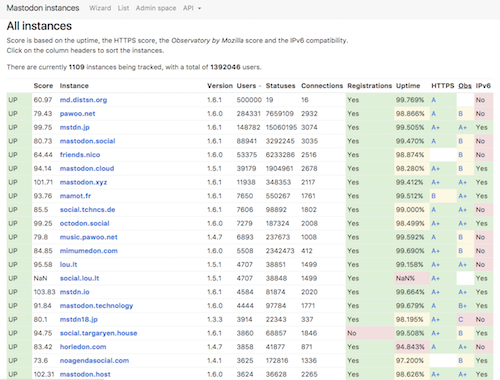Open lou.lt instance link
500x380 pixels.
[x=68, y=264]
